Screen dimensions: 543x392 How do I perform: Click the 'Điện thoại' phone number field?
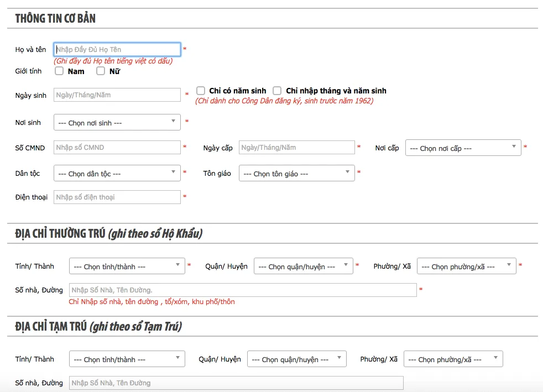point(117,197)
